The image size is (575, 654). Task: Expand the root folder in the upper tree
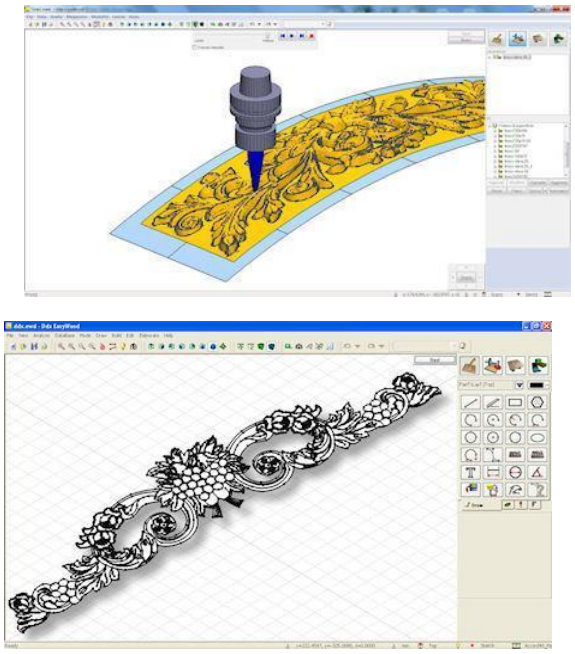(x=491, y=57)
